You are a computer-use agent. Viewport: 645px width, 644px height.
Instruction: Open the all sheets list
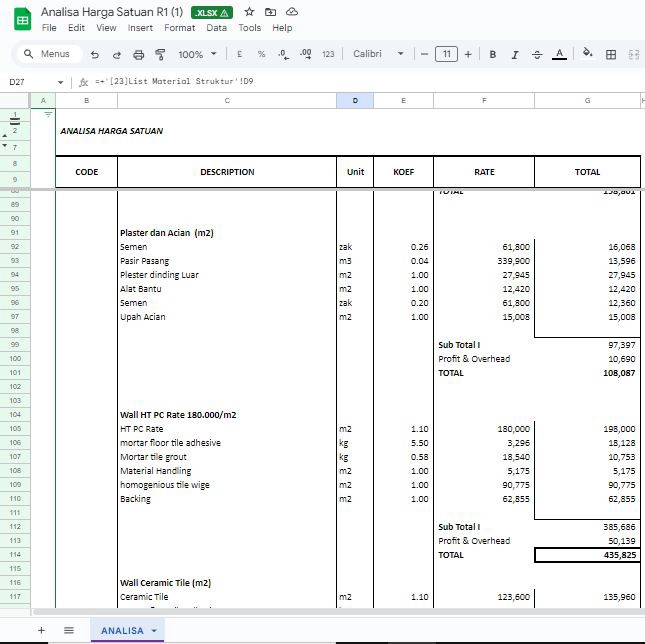pyautogui.click(x=69, y=630)
